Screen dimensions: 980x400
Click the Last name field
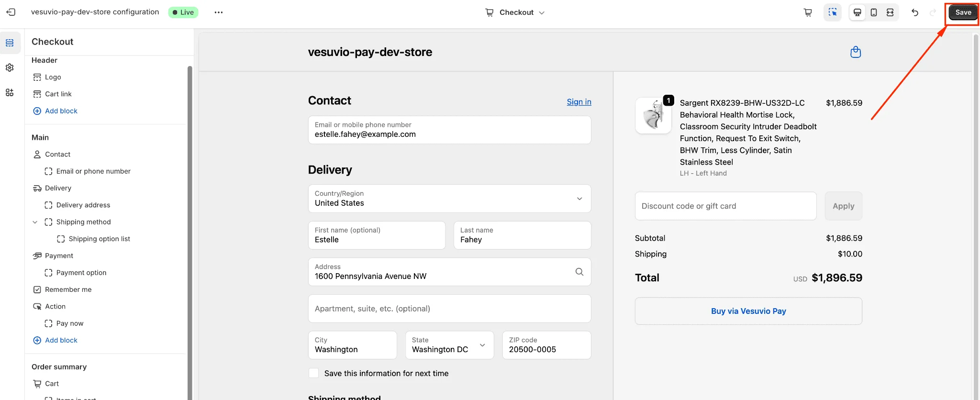pyautogui.click(x=522, y=235)
